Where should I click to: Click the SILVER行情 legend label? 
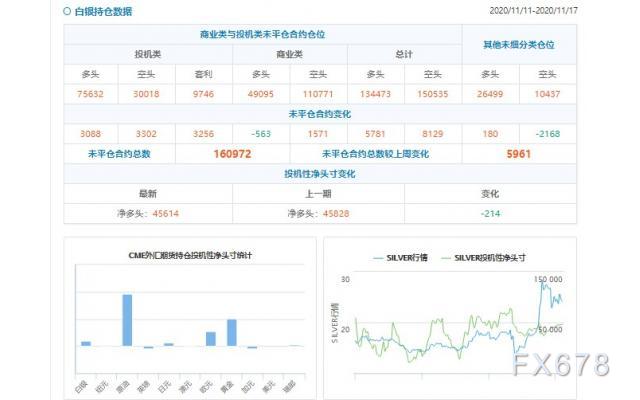tap(407, 258)
